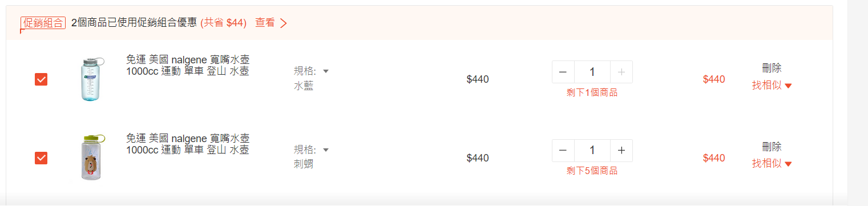Open product title of 水藍 nalgene bottle
The image size is (868, 206).
point(188,66)
